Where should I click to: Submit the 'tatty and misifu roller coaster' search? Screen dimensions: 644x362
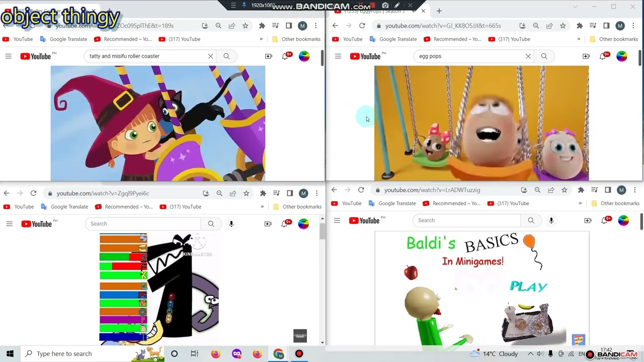[x=226, y=56]
